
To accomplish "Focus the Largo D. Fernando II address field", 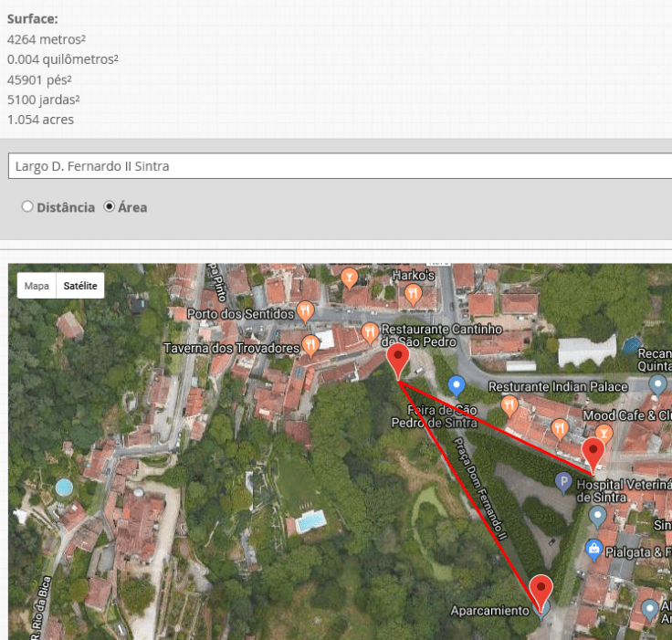I will [x=338, y=166].
